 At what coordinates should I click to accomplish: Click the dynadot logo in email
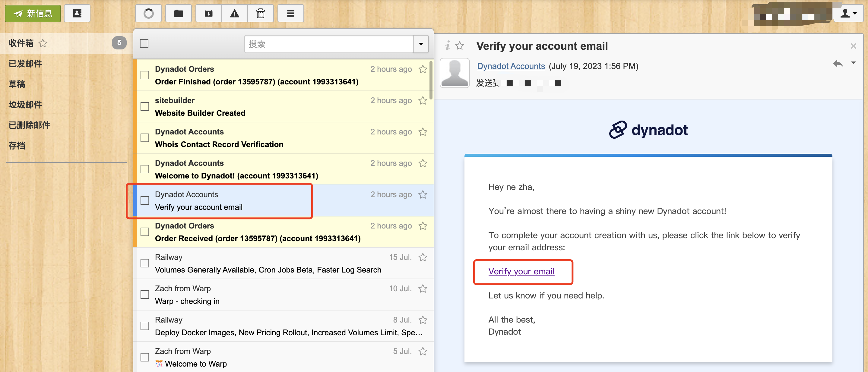(x=648, y=130)
